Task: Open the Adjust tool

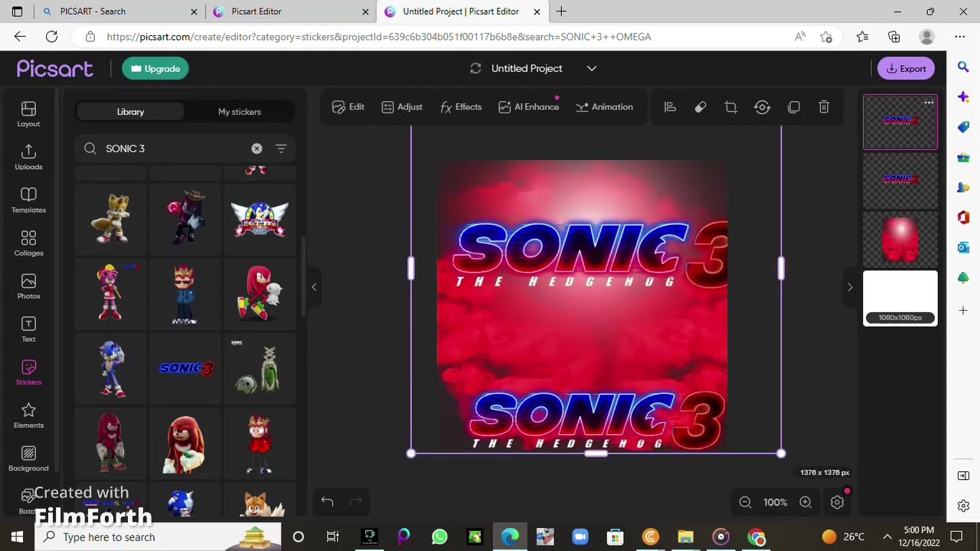Action: pyautogui.click(x=402, y=107)
